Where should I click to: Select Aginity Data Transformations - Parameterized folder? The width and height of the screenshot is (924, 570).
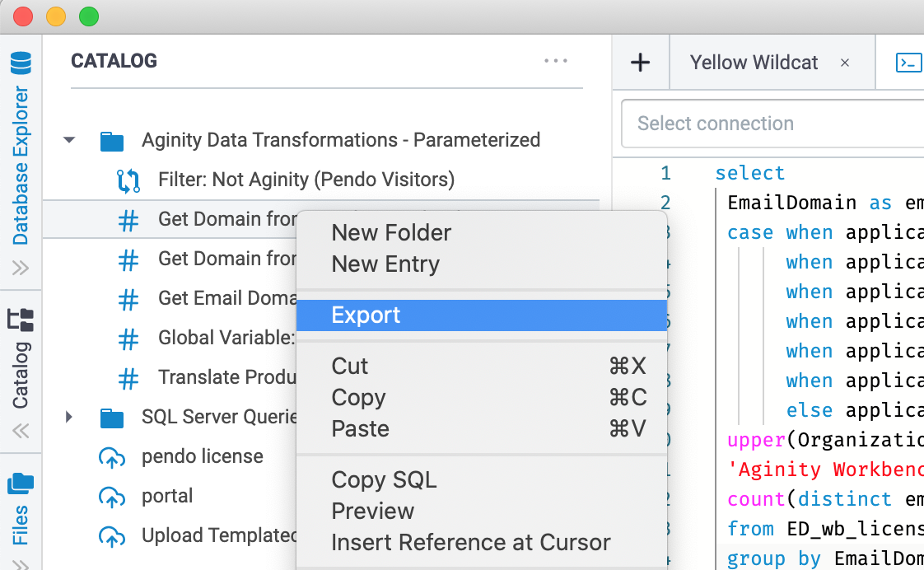click(341, 140)
